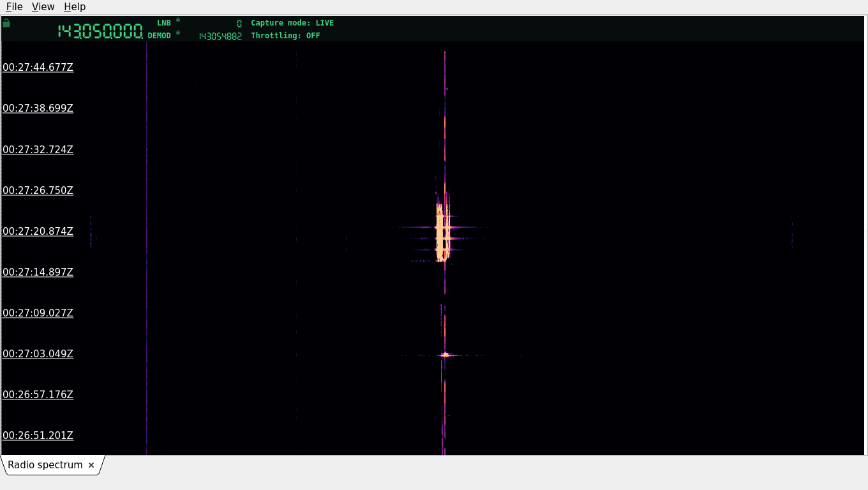868x490 pixels.
Task: Click timestamp 00:26:57.176Z
Action: click(x=38, y=395)
